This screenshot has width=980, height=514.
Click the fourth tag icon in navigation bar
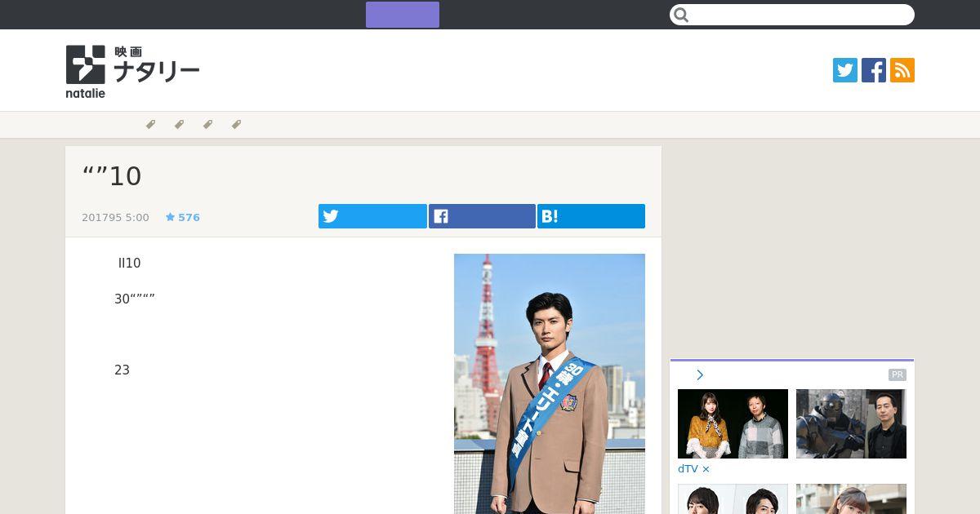pyautogui.click(x=236, y=125)
